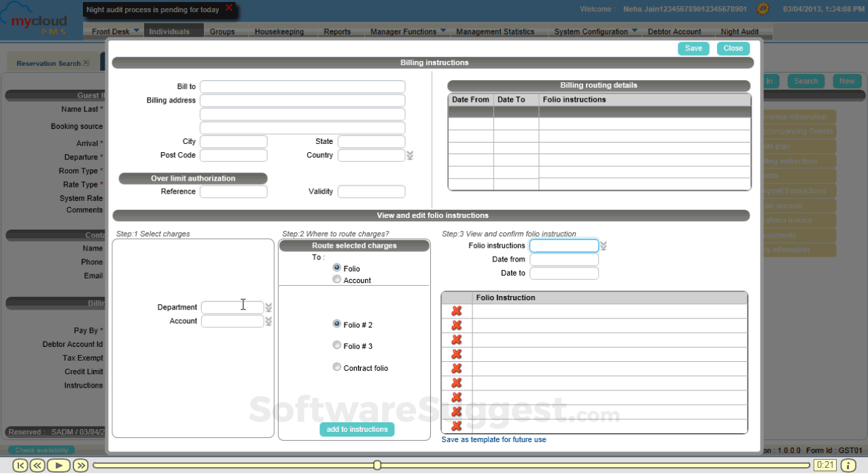Open the Housekeeping menu item

click(x=279, y=31)
